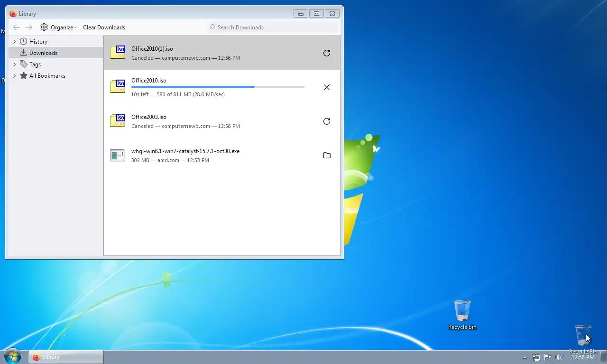Image resolution: width=607 pixels, height=364 pixels.
Task: Retry the Office2010(1).iso download
Action: coord(327,53)
